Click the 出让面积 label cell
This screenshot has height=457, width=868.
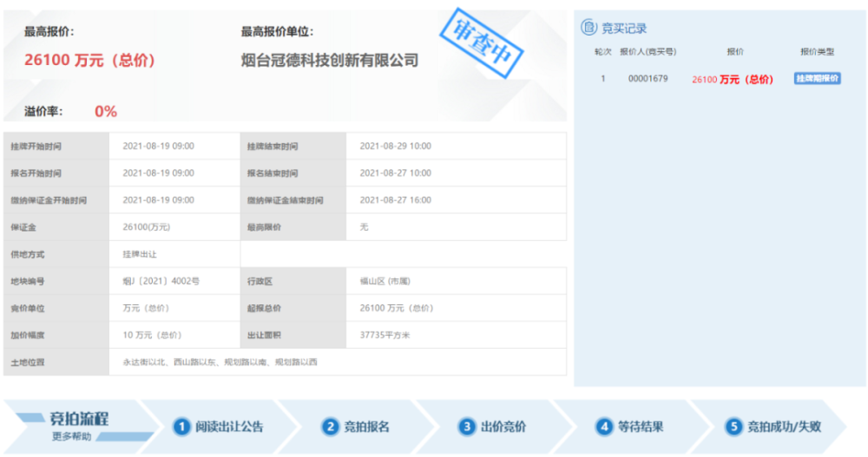click(x=293, y=336)
